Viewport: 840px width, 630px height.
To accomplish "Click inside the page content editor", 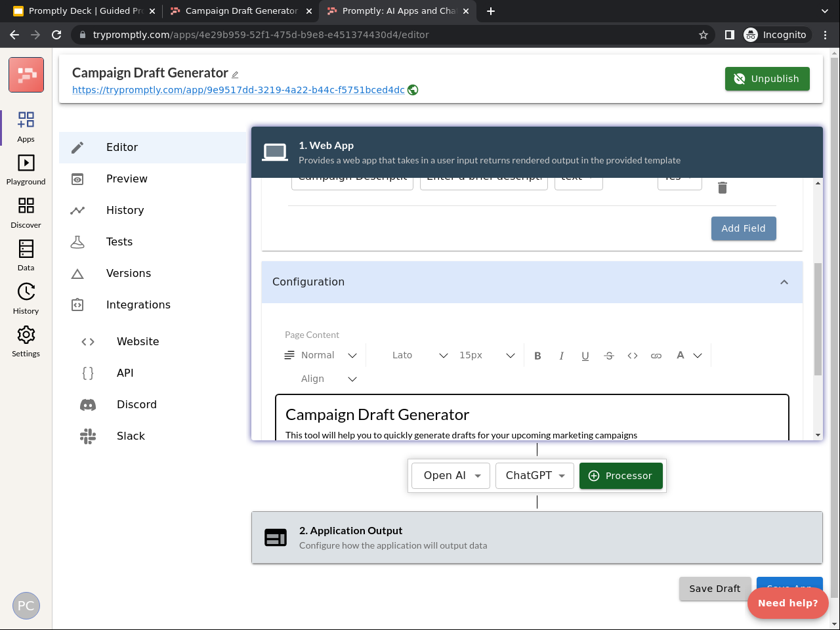I will (532, 417).
